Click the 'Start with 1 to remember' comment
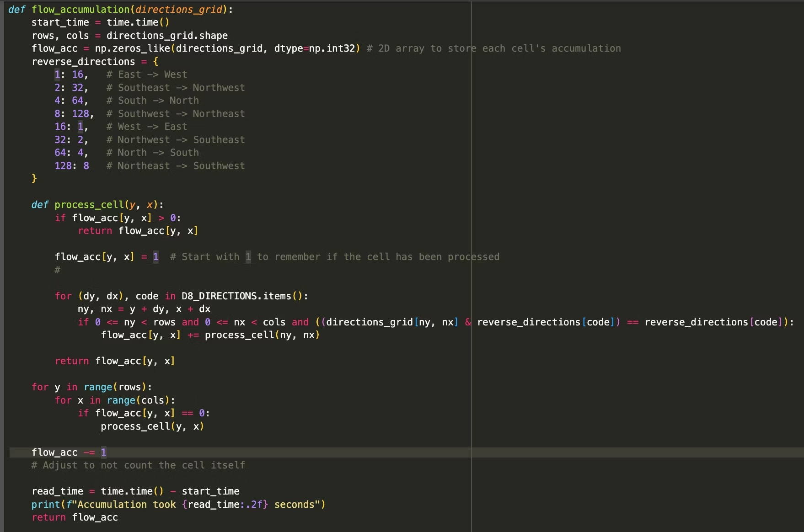The image size is (804, 532). tap(334, 257)
